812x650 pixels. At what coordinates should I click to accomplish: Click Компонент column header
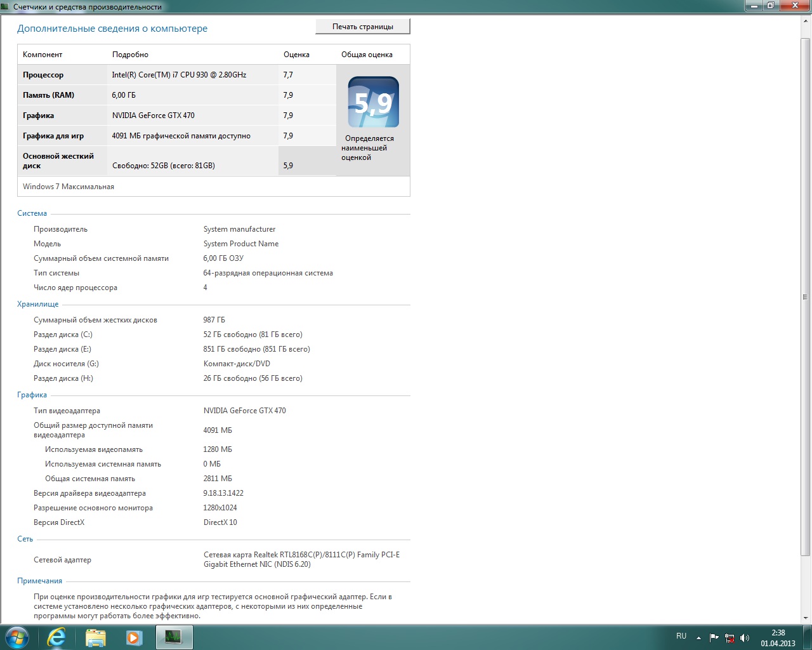point(43,55)
